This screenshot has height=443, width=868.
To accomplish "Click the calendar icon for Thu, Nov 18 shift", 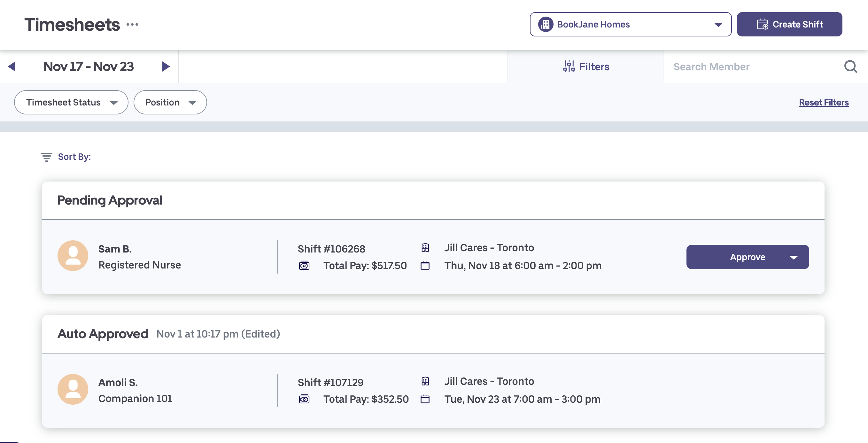I will pyautogui.click(x=425, y=266).
